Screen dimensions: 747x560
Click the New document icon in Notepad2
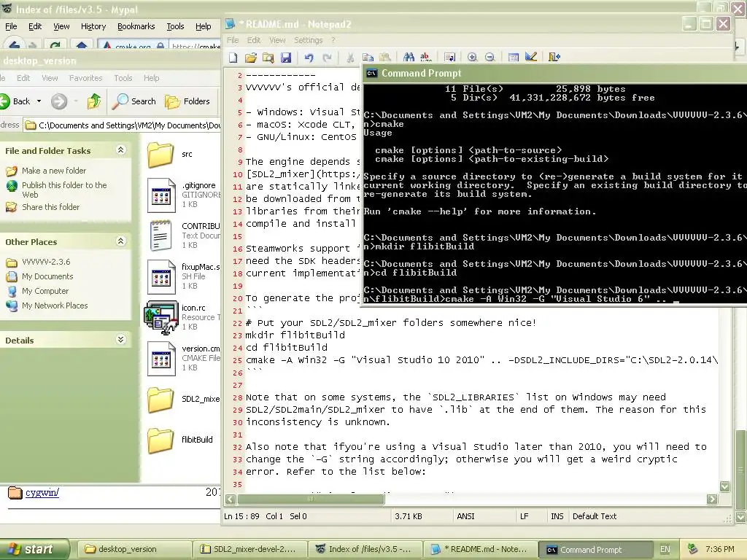(233, 58)
